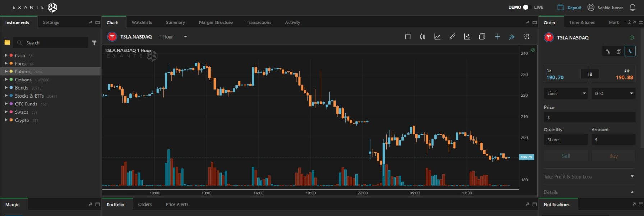Maximize the Margin panel window icon
644x216 pixels.
pyautogui.click(x=97, y=204)
